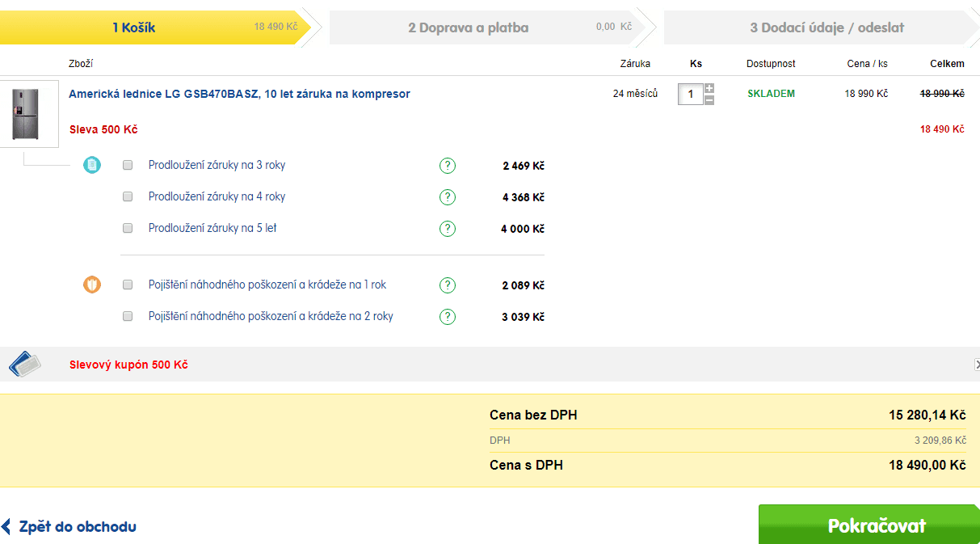Check Prodloužení záruky na 5 let option
Screen dimensions: 980x544
pyautogui.click(x=128, y=229)
